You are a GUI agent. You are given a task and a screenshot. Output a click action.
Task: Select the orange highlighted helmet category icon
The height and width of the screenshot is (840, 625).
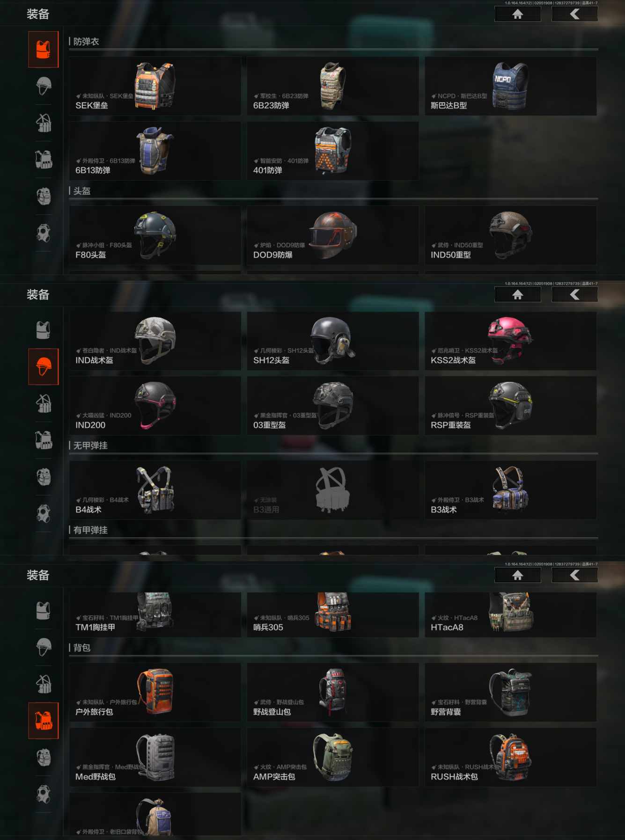44,367
